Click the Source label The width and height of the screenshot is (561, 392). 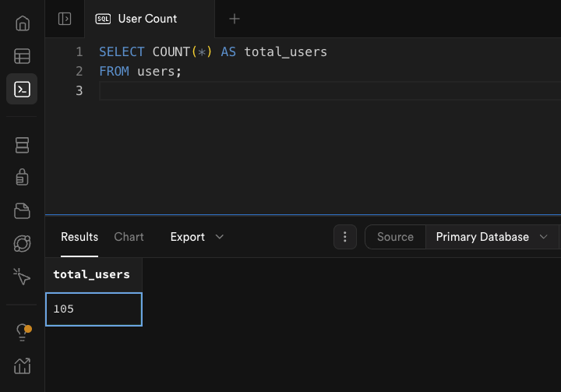tap(395, 237)
